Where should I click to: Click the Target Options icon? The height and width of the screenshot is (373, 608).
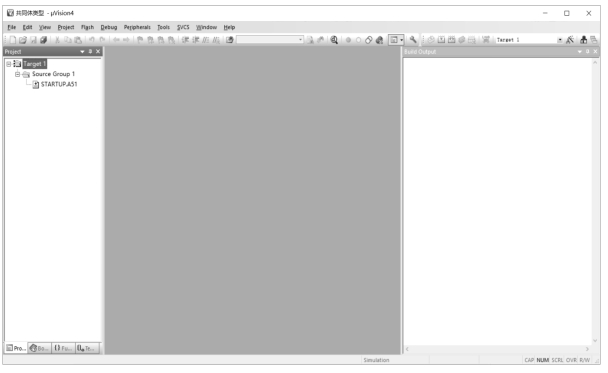coord(570,40)
